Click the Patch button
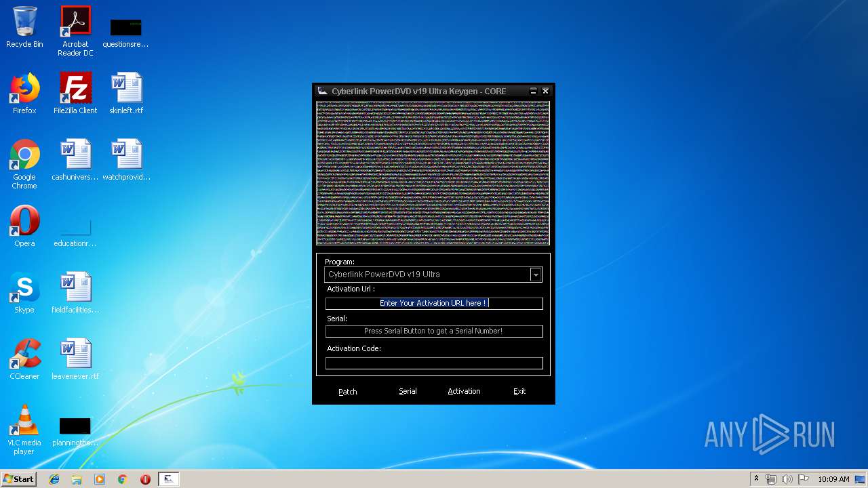868x488 pixels. pyautogui.click(x=348, y=392)
